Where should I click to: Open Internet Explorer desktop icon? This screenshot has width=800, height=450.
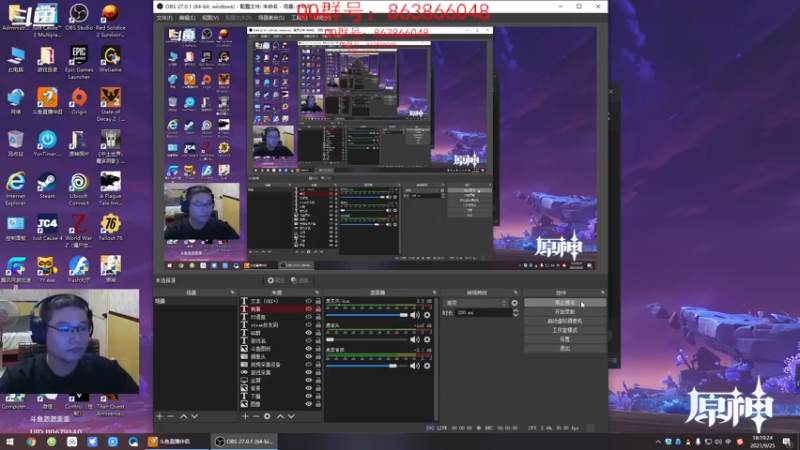click(15, 189)
